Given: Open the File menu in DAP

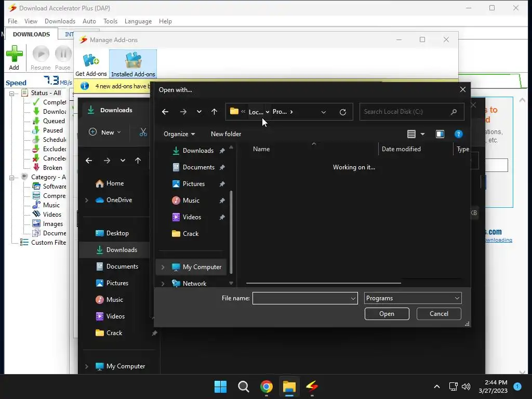Looking at the screenshot, I should pyautogui.click(x=12, y=21).
